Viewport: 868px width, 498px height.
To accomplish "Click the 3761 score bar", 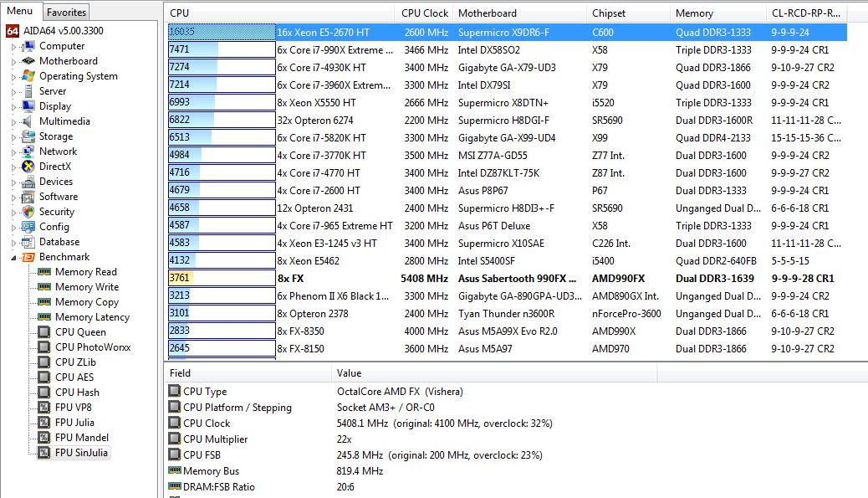I will (x=222, y=278).
